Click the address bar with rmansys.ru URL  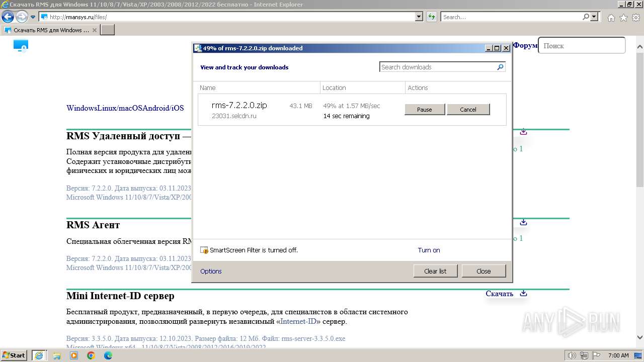[227, 17]
